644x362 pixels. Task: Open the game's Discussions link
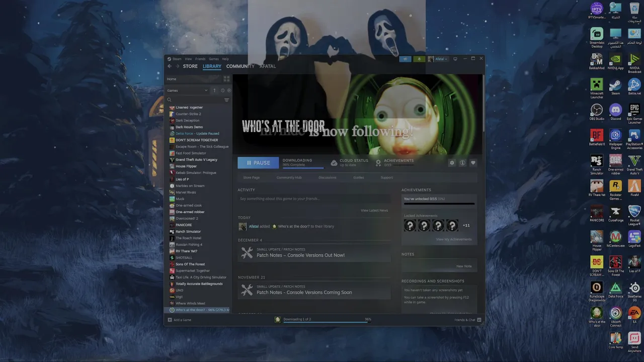[328, 177]
